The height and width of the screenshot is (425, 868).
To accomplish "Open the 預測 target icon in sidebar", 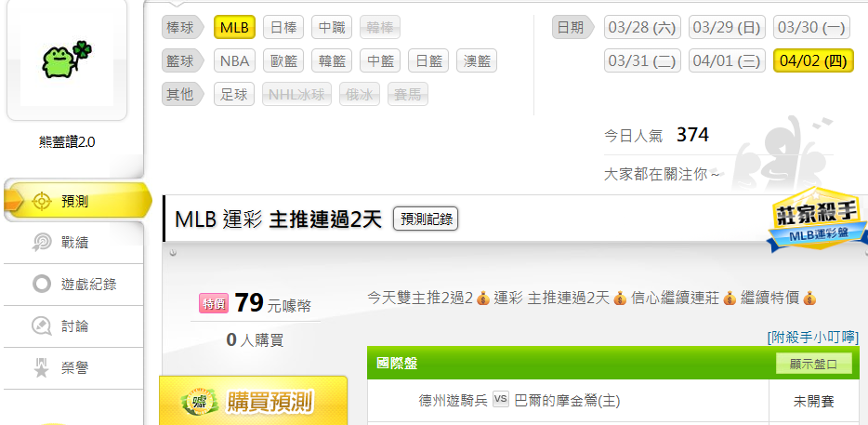I will click(42, 202).
